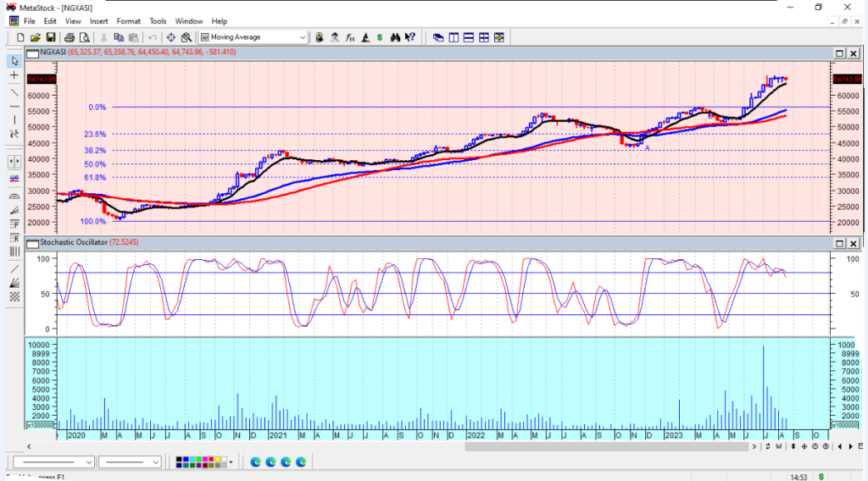Select the crosshair drawing tool
Viewport: 868px width, 481px height.
14,75
